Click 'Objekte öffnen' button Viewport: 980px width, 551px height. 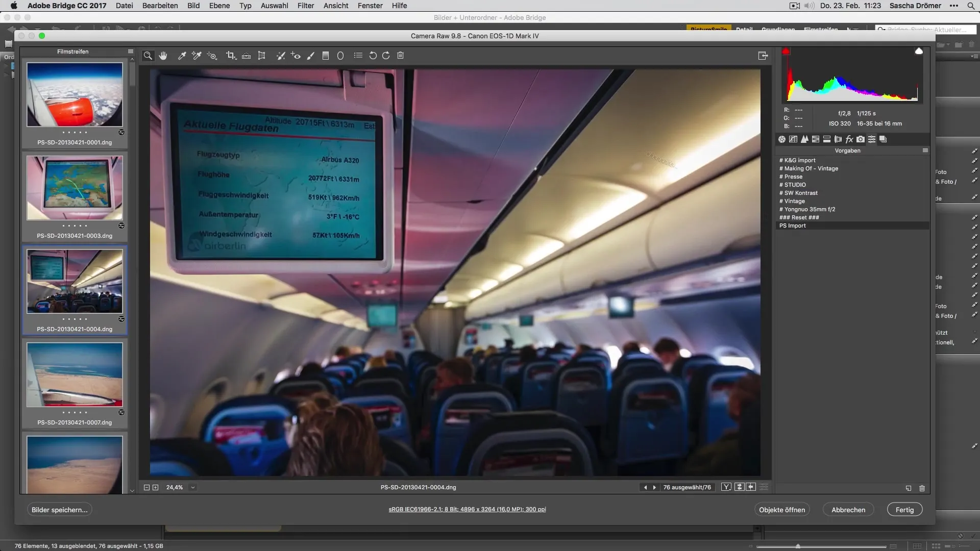pyautogui.click(x=781, y=510)
